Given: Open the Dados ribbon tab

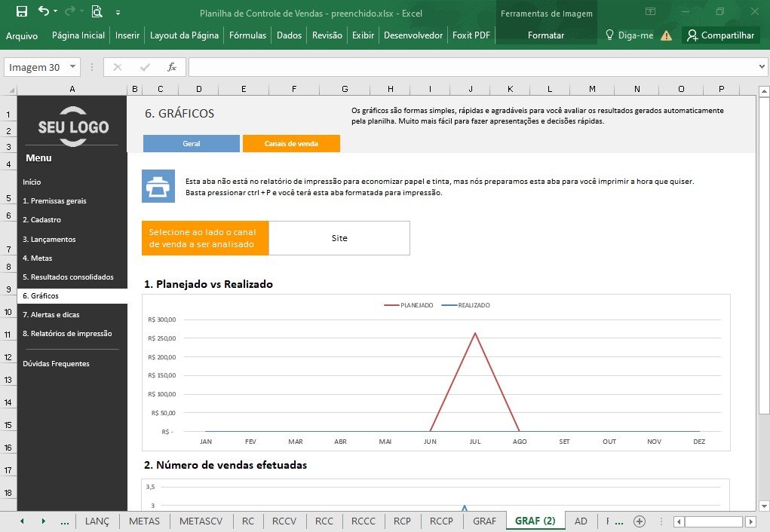Looking at the screenshot, I should click(x=289, y=35).
